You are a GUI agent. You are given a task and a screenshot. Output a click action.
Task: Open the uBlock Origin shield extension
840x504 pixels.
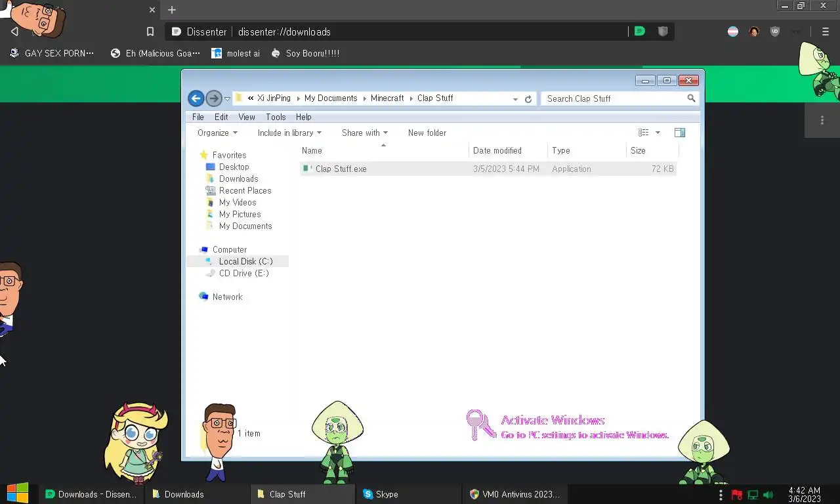(775, 31)
